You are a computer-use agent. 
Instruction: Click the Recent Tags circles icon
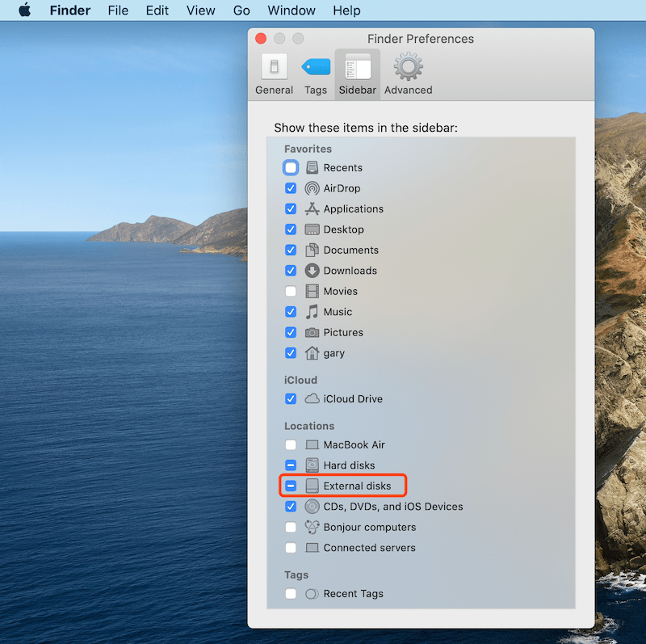312,594
